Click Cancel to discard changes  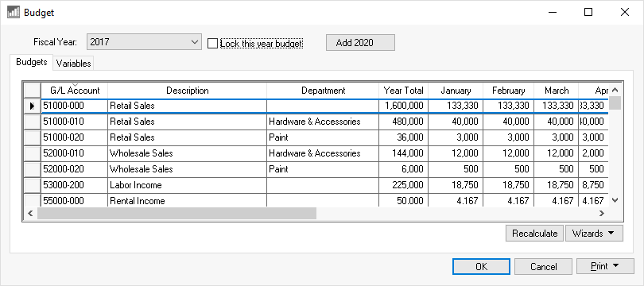(543, 266)
